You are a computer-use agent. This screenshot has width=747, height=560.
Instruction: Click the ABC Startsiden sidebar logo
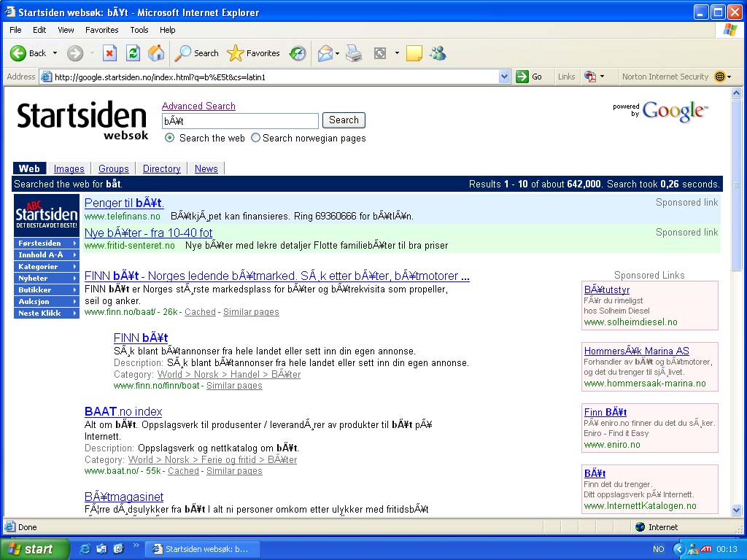tap(46, 215)
